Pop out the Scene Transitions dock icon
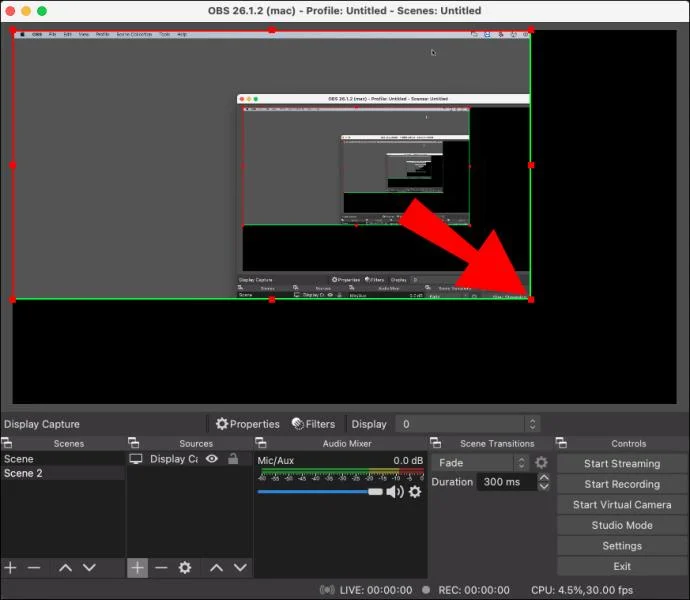The image size is (690, 600). (435, 442)
